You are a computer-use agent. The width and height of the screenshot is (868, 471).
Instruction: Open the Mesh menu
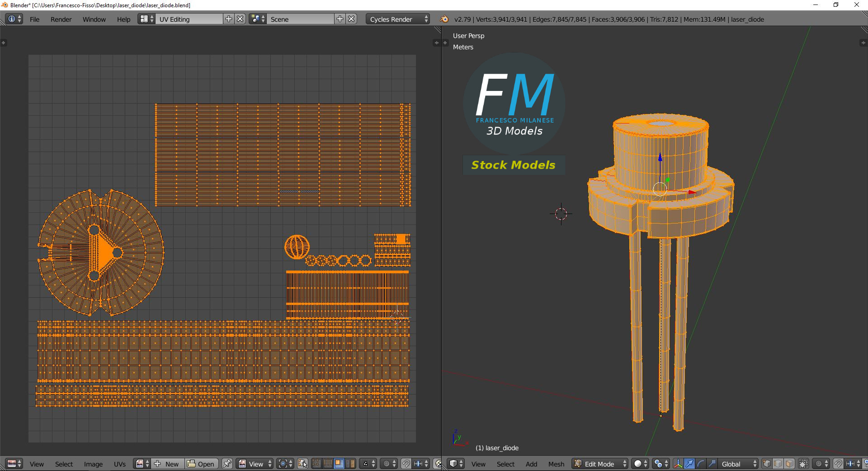tap(556, 464)
